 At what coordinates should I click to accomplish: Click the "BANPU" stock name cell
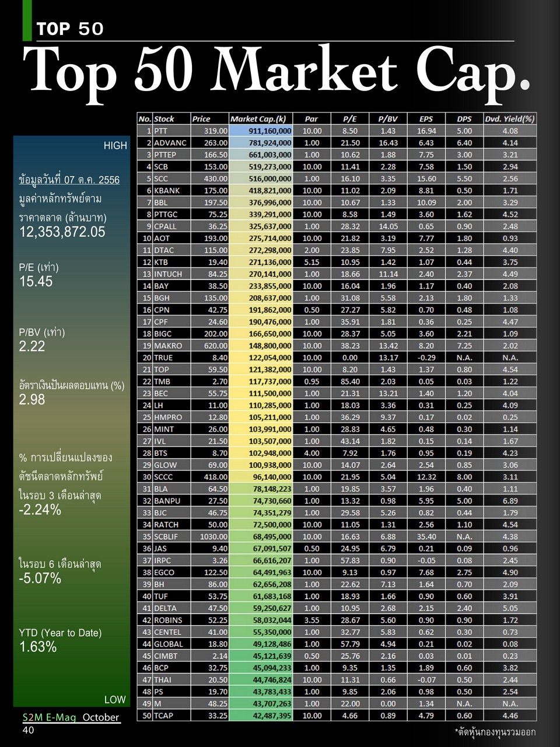(171, 501)
